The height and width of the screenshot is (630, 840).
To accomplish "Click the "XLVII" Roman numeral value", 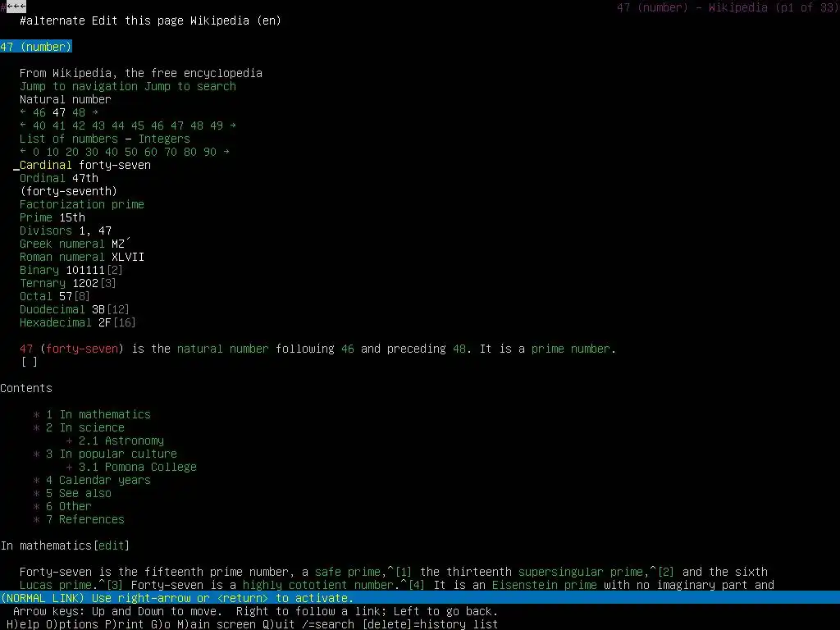I will coord(128,257).
